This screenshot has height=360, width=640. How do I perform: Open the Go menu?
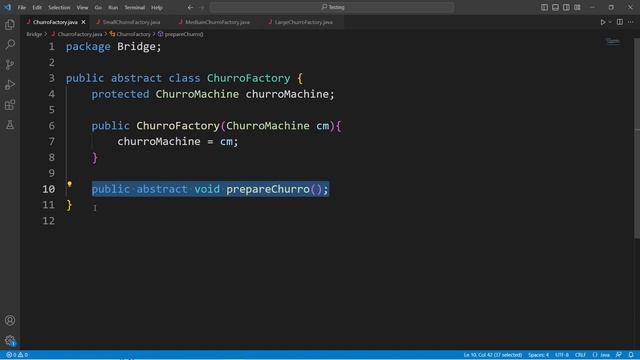point(98,7)
